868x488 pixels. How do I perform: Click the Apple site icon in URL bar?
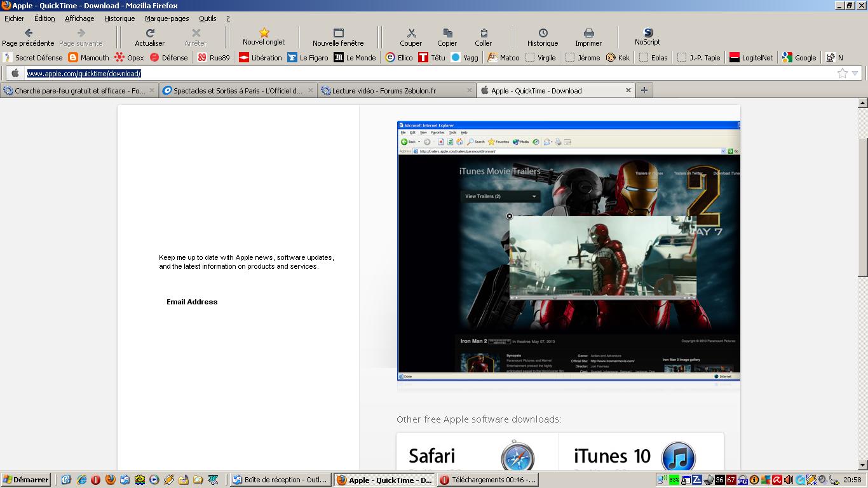coord(15,73)
